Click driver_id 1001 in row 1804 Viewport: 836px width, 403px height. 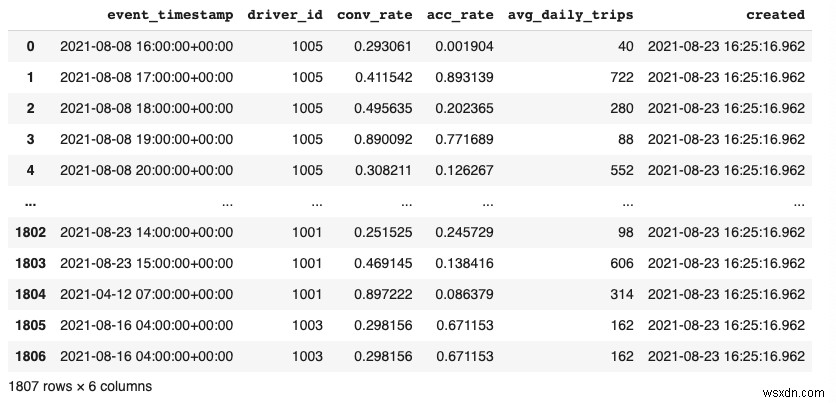click(x=307, y=294)
